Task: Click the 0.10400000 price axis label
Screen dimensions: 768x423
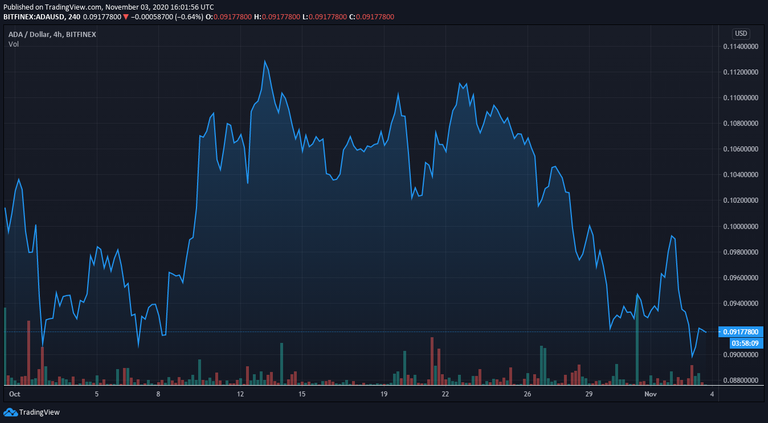Action: click(x=741, y=175)
